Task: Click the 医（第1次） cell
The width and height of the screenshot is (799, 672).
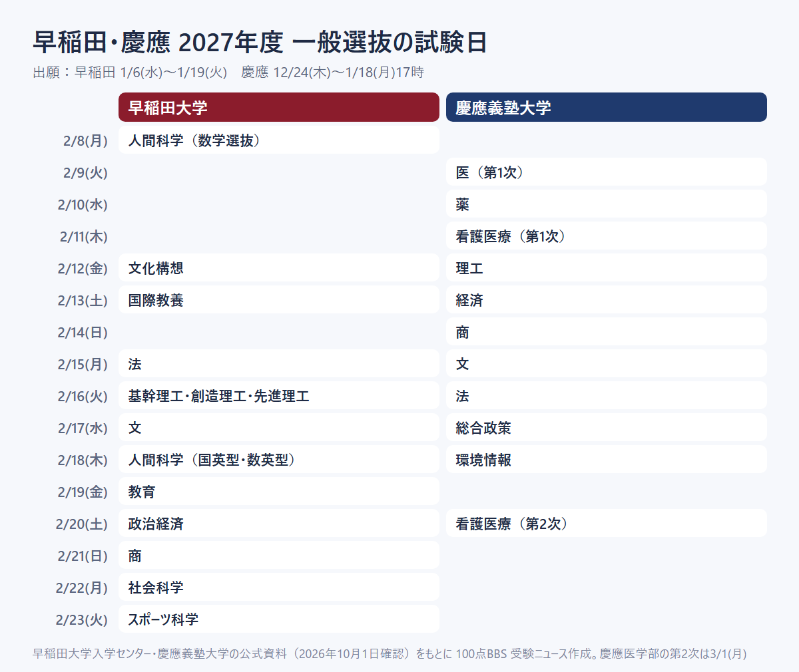Action: coord(607,172)
